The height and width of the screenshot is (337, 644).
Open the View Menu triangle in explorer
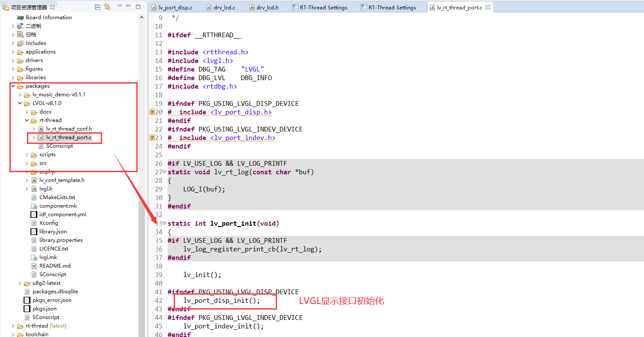pyautogui.click(x=120, y=7)
